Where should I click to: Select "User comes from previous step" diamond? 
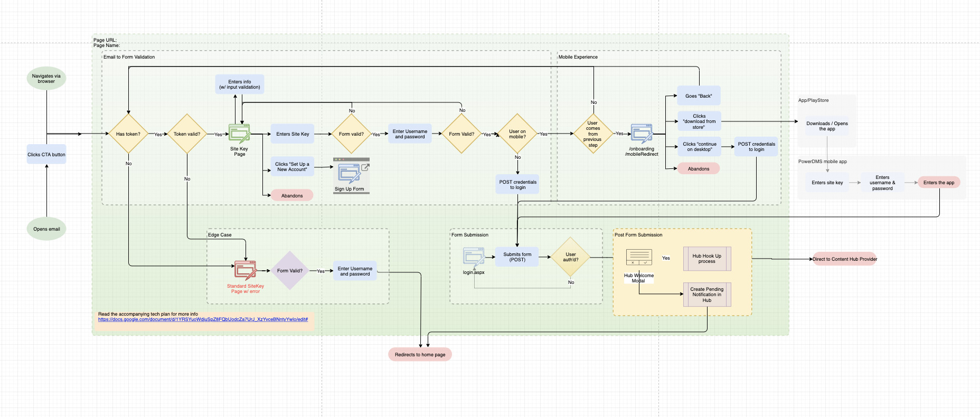point(593,134)
